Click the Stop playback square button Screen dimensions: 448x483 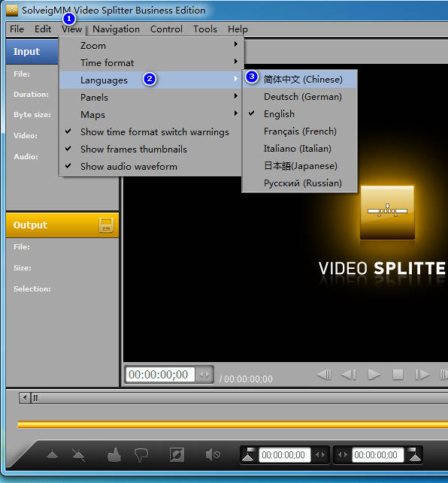[x=398, y=375]
